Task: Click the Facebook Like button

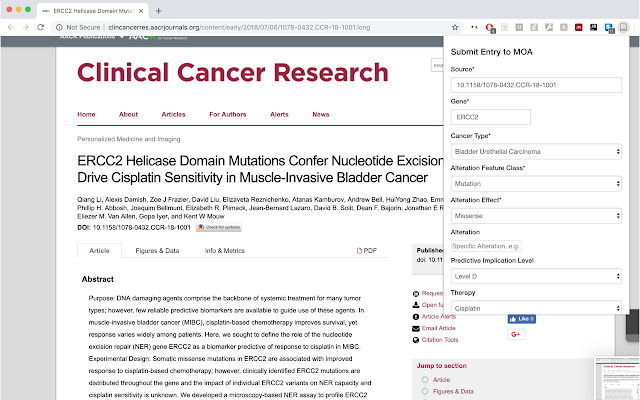Action: (x=521, y=318)
